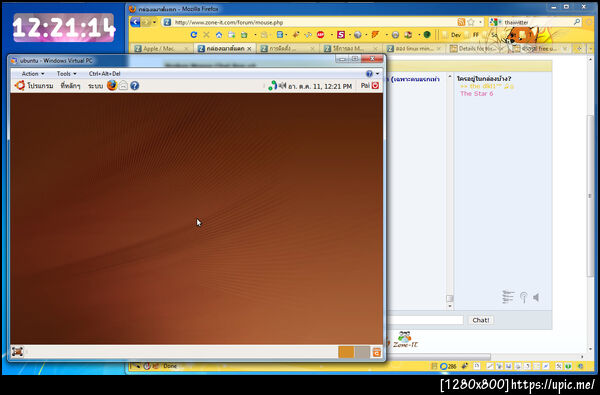Switch to the gray workspace in Ubuntu panel

362,352
